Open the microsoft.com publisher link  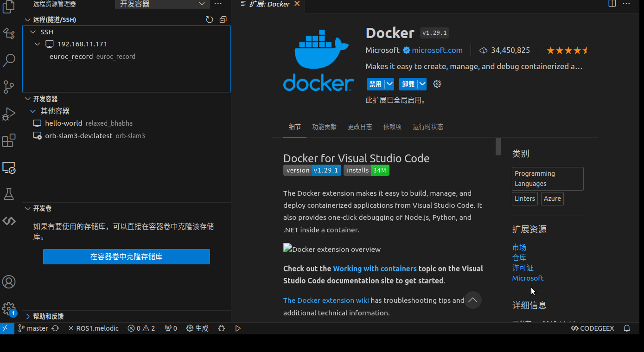click(x=437, y=50)
